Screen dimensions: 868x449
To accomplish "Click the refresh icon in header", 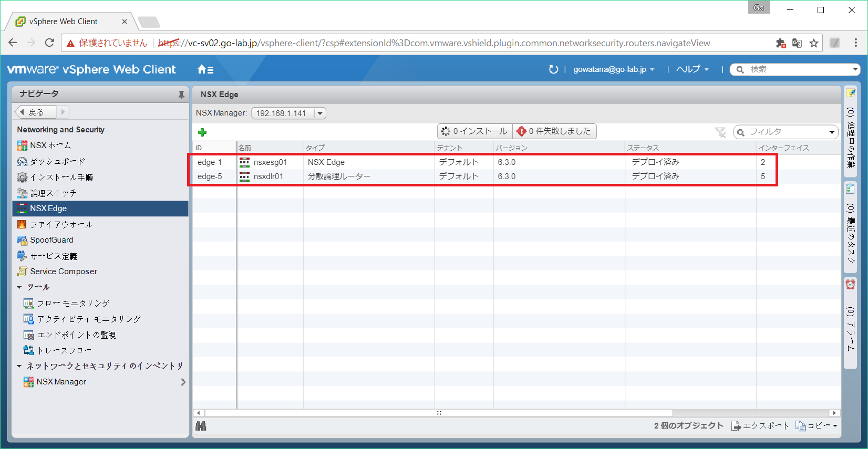I will [x=553, y=69].
